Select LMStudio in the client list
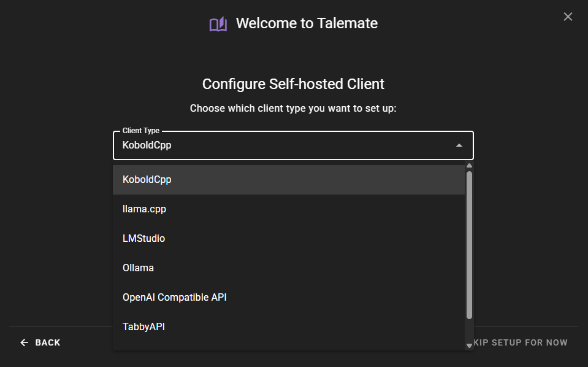Screen dimensions: 588x367 144,239
